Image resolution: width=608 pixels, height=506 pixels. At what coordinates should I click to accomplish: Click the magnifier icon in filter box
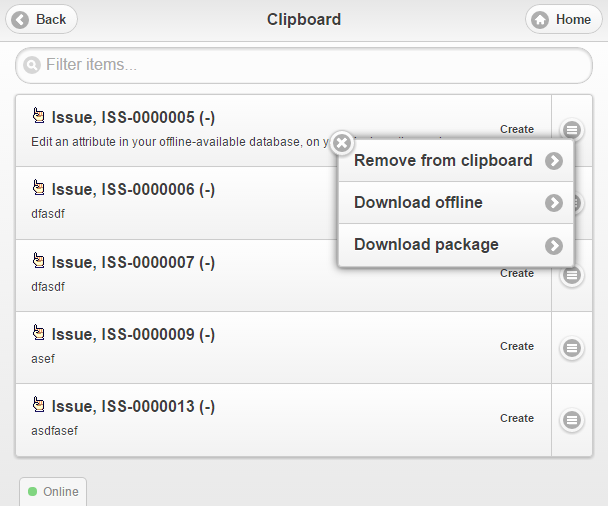[33, 65]
